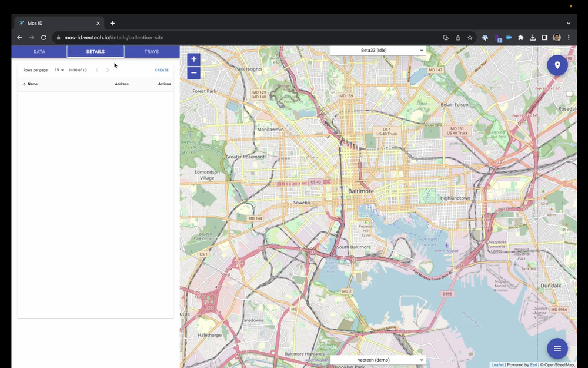Click the Baltimore label on map
Screen dimensions: 588x368
[x=361, y=191]
